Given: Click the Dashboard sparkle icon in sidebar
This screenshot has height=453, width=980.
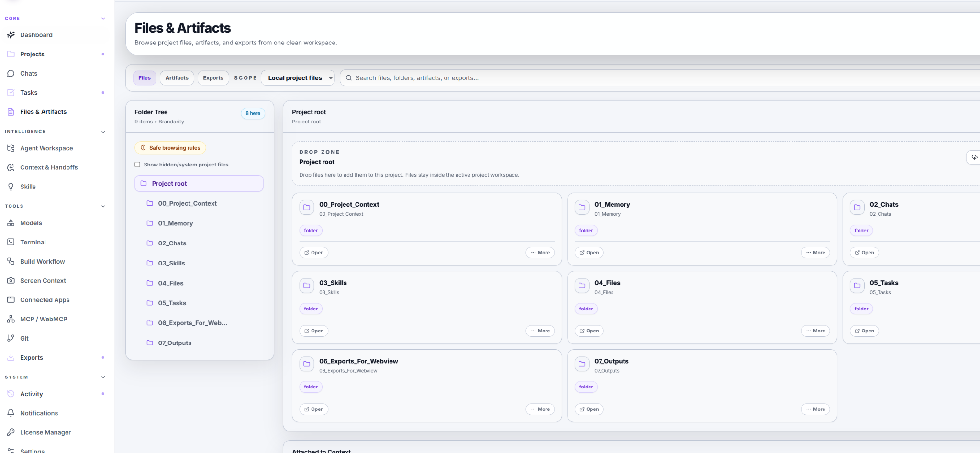Looking at the screenshot, I should (x=11, y=35).
